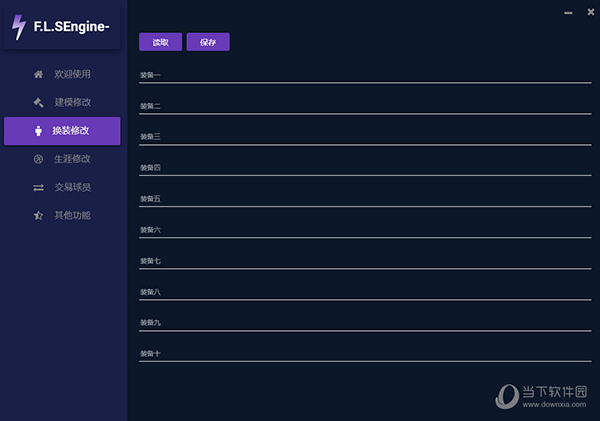Focus the 装备一 input field

pyautogui.click(x=360, y=76)
